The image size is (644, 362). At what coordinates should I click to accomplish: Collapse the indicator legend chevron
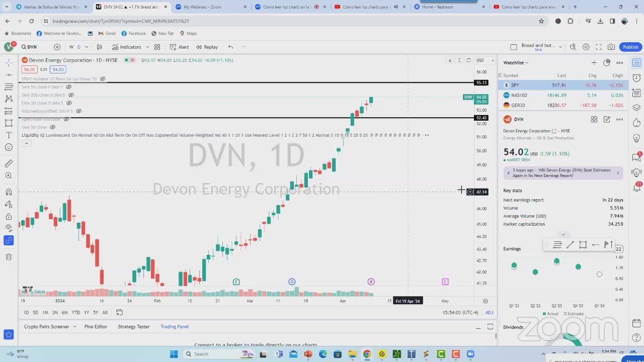point(26,143)
